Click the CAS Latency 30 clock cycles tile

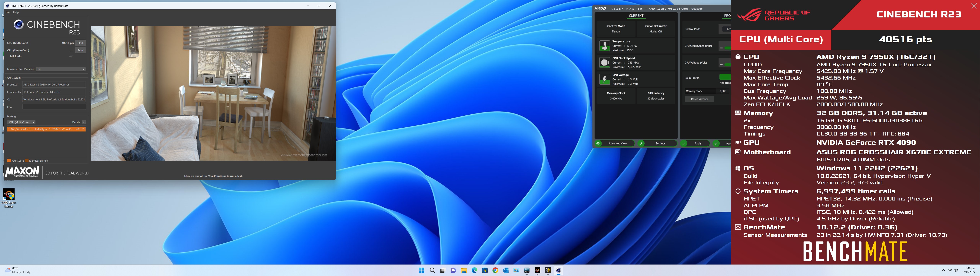[x=656, y=96]
